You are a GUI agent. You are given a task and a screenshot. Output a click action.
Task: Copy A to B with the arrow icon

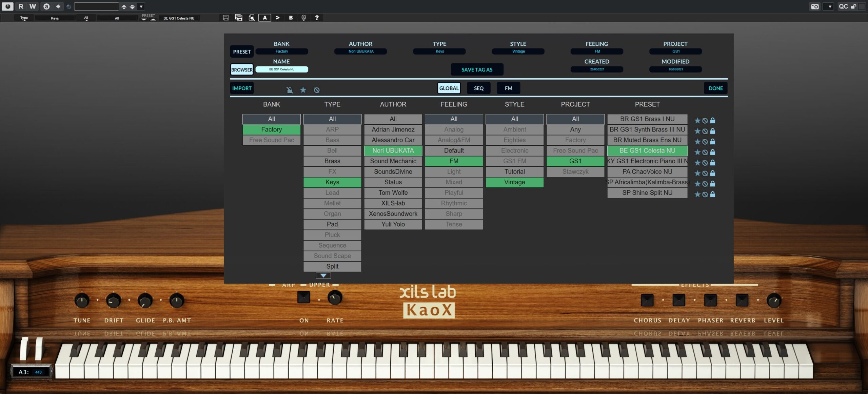click(278, 18)
